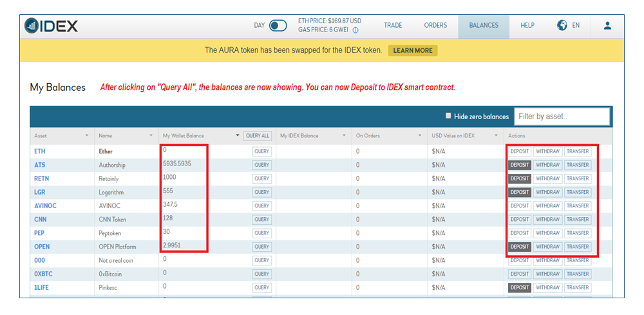Select the 5935.5935 ATS wallet balance
This screenshot has height=315, width=644.
[177, 164]
